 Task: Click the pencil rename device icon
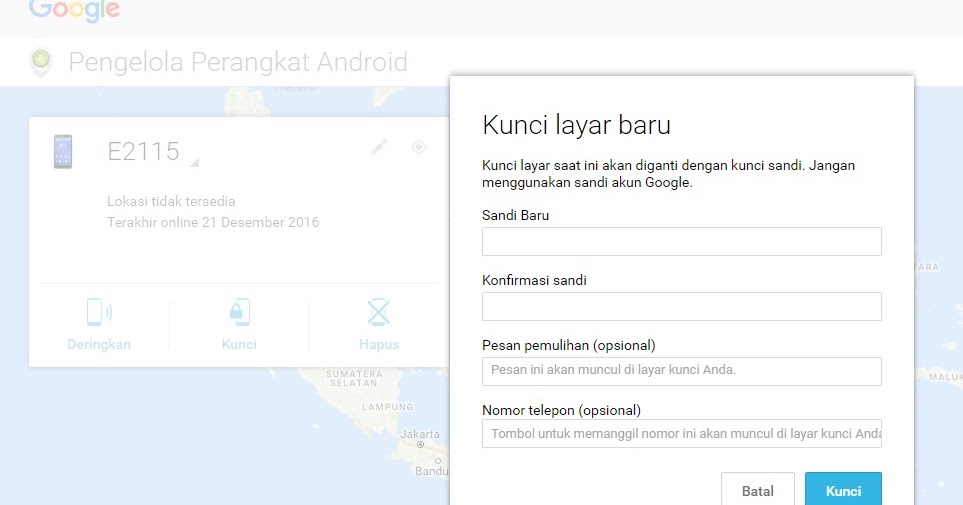point(379,147)
